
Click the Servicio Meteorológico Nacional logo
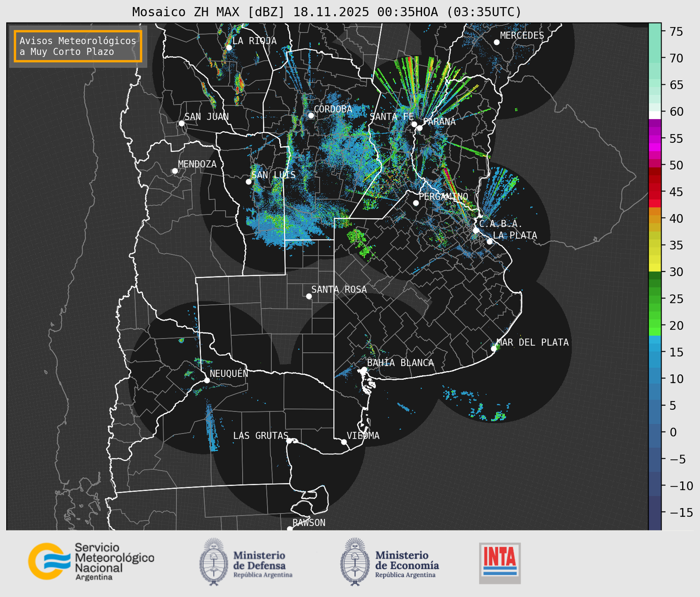pos(91,561)
